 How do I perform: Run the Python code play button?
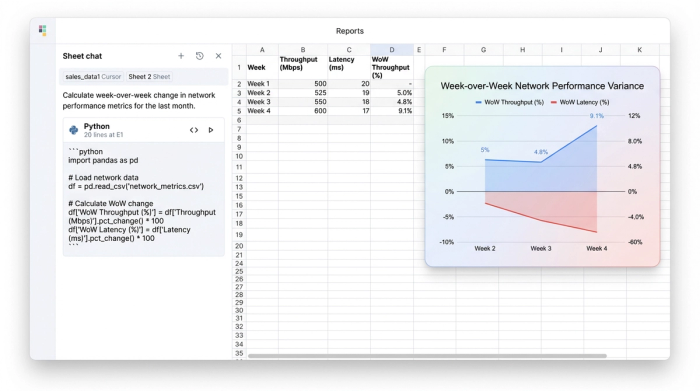[x=211, y=130]
